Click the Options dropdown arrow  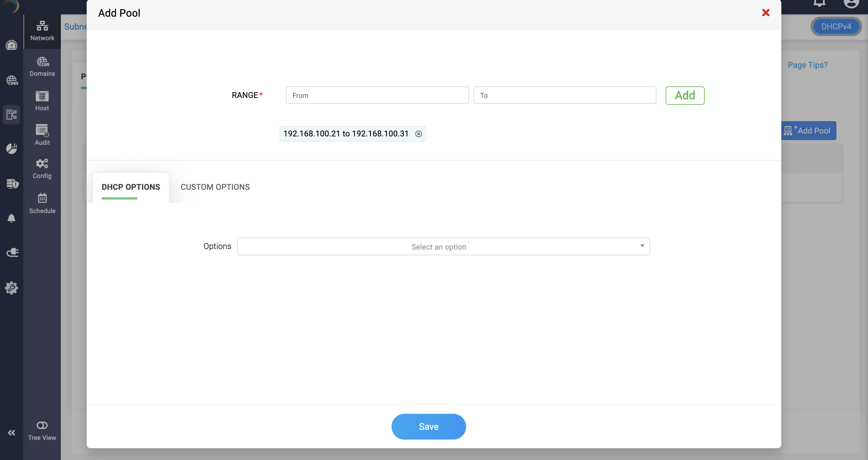[x=642, y=246]
